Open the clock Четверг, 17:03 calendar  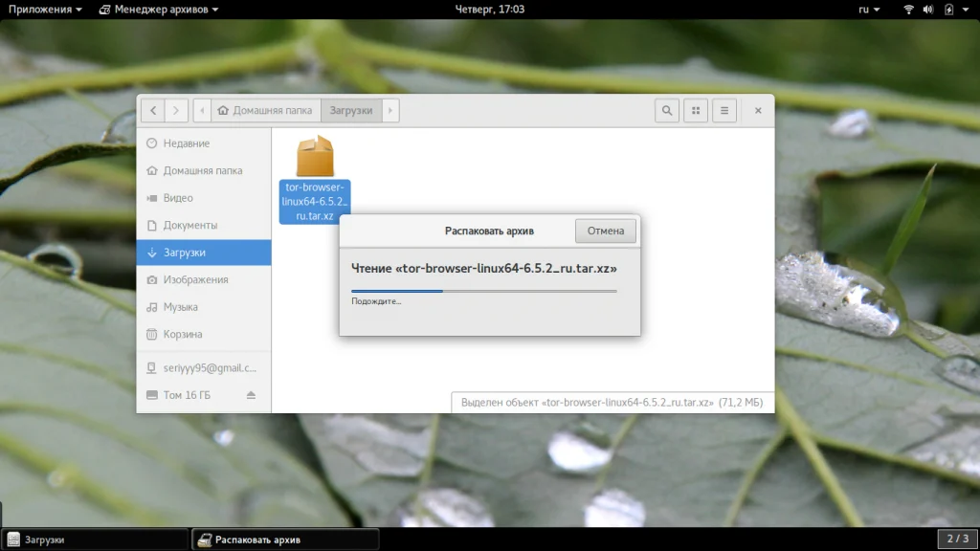click(x=489, y=10)
